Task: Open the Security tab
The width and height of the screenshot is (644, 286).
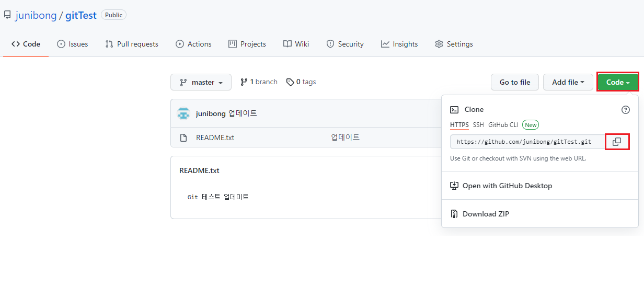Action: point(345,44)
